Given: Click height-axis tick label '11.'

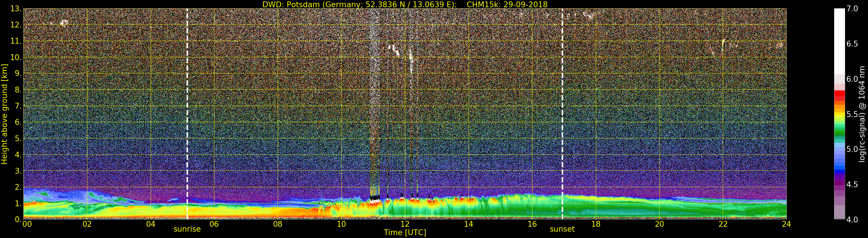Looking at the screenshot, I should [x=16, y=41].
